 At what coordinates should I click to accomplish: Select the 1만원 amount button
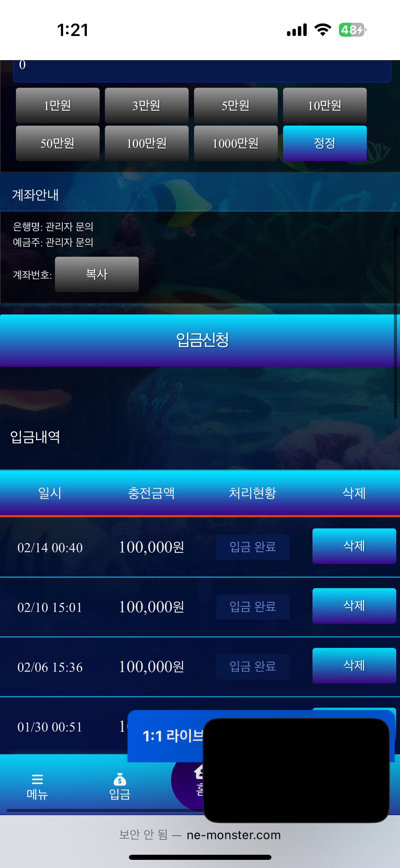point(58,106)
